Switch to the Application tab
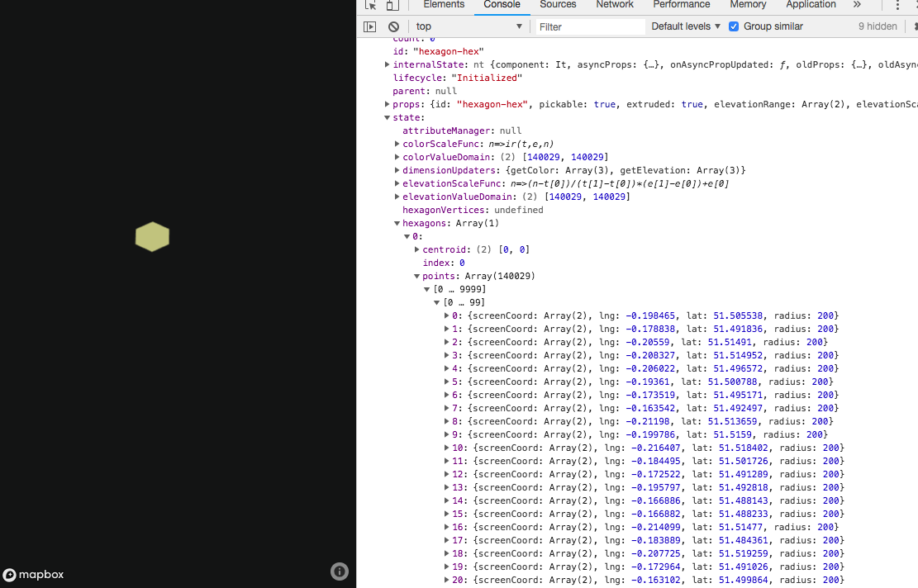The image size is (918, 588). [811, 5]
